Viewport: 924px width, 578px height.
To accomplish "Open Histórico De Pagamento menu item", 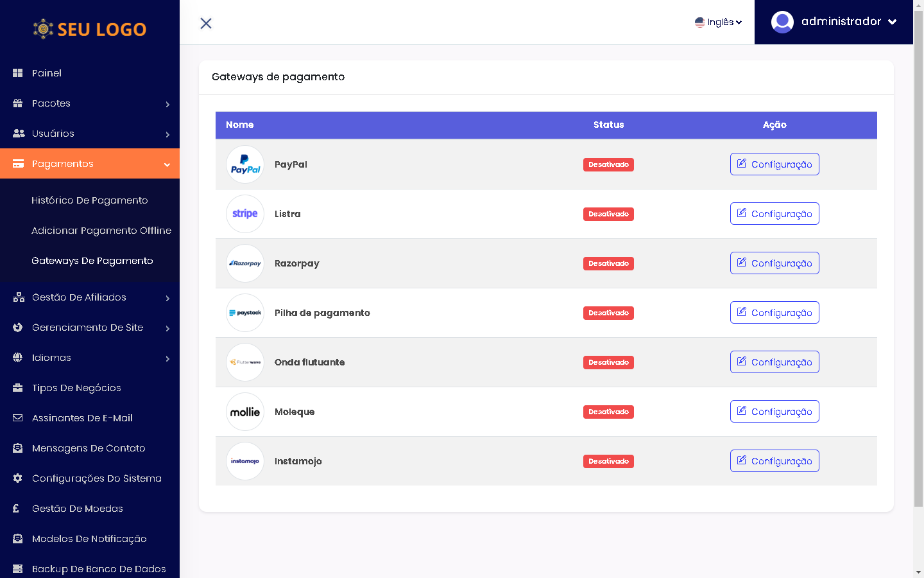I will point(90,200).
